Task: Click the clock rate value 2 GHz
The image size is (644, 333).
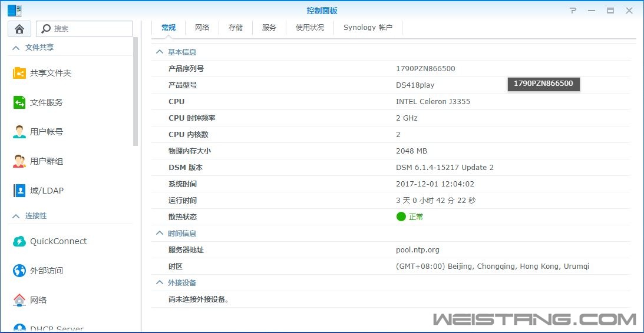Action: point(407,118)
